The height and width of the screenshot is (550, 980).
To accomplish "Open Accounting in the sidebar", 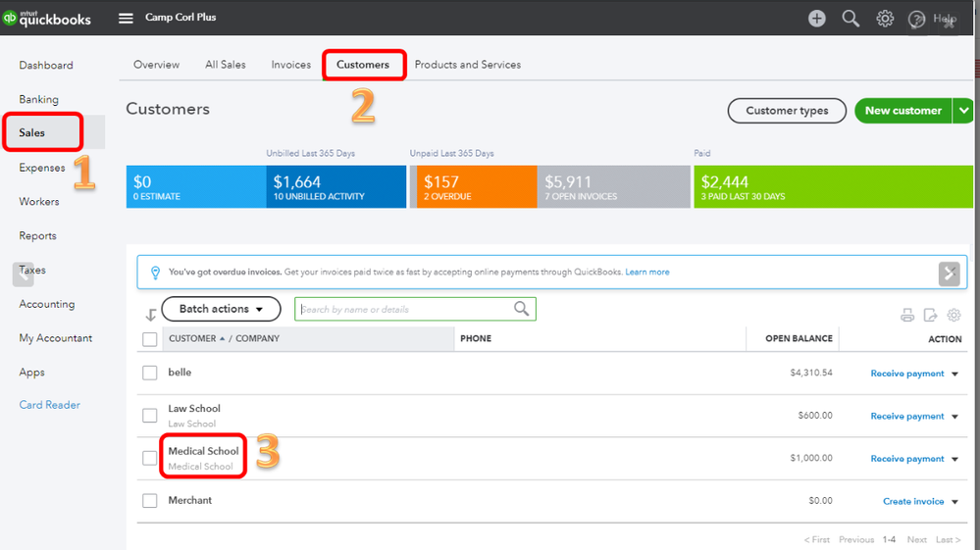I will pos(46,304).
